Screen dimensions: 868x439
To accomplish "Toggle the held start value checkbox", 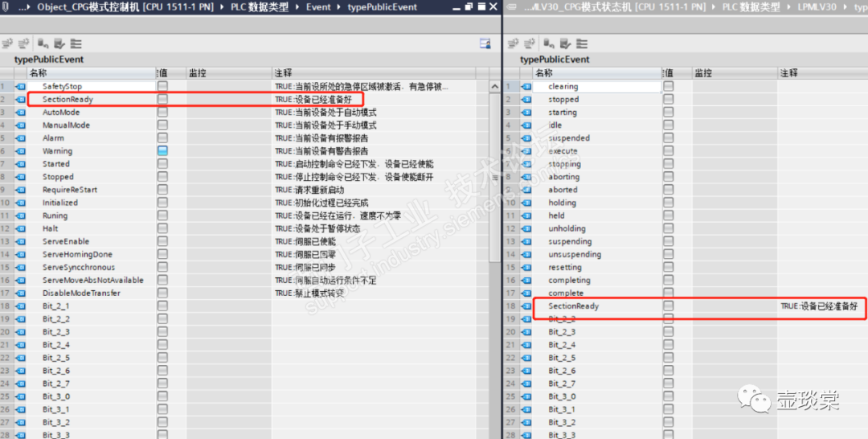I will [x=669, y=215].
